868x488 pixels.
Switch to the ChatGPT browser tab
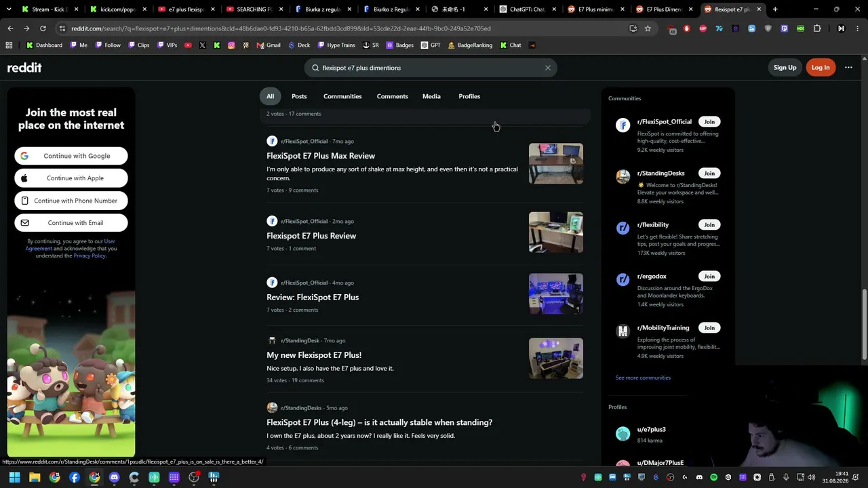point(526,9)
